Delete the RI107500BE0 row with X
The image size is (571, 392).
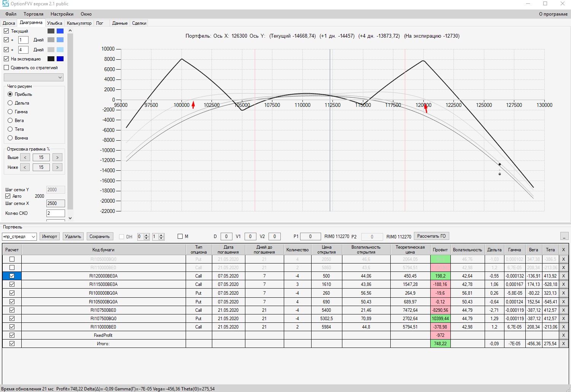(x=563, y=310)
